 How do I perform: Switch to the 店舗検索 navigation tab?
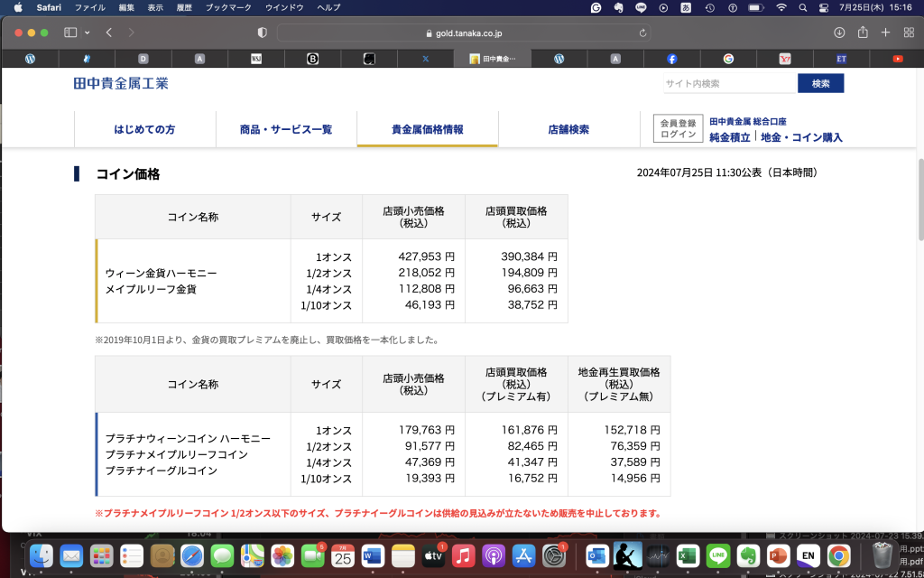click(569, 129)
